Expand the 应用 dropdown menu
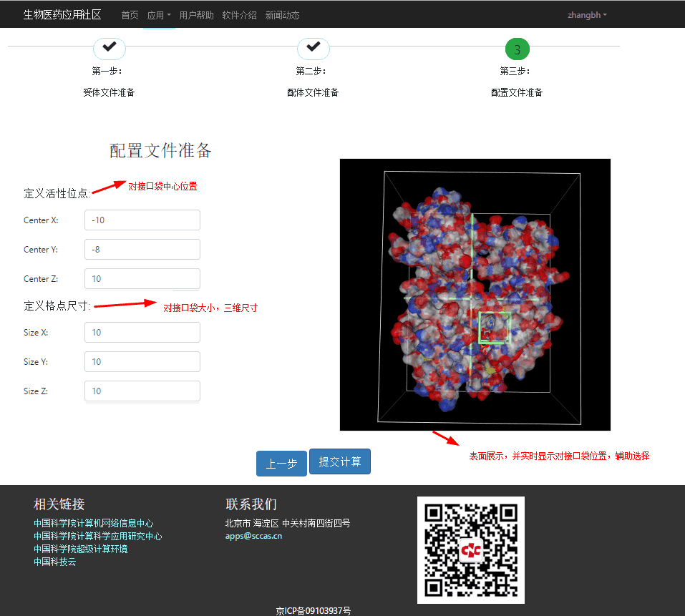 pos(159,15)
